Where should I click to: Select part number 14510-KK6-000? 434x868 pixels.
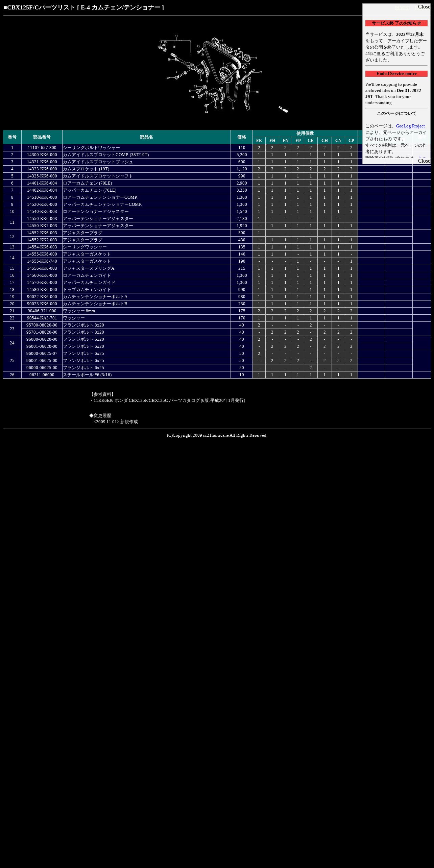[x=42, y=197]
